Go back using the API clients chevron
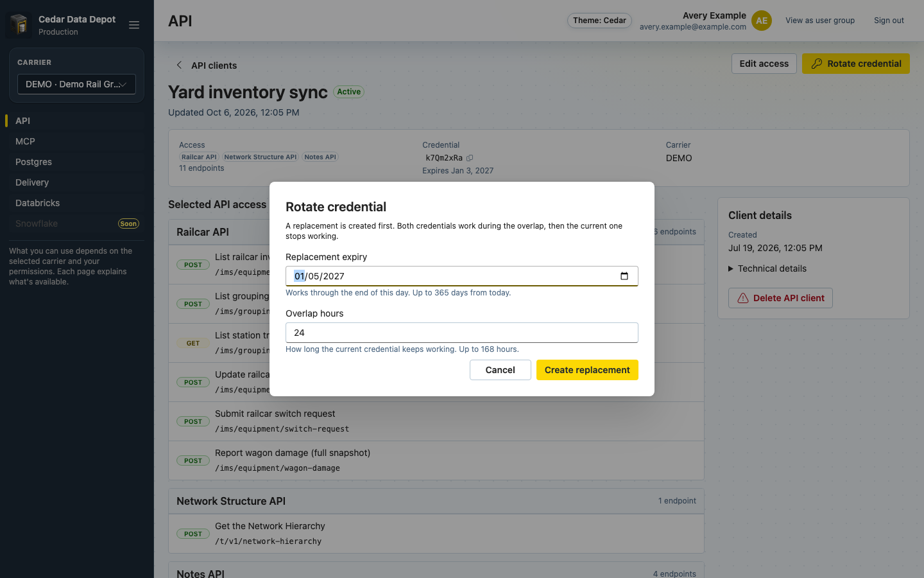 (180, 65)
